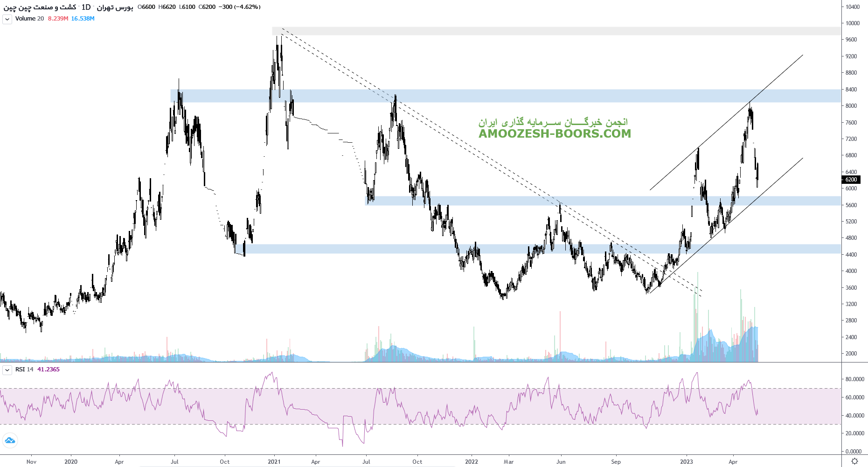Click the 6200 current price label

pos(851,180)
